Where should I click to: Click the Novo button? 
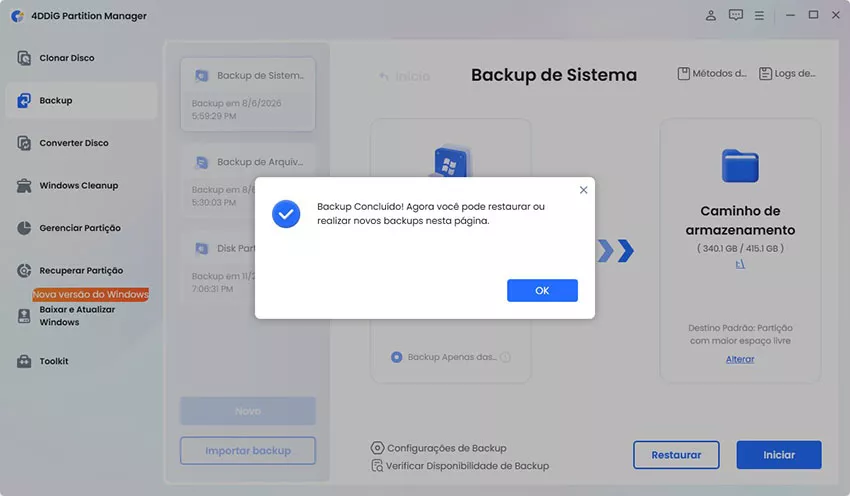(248, 411)
